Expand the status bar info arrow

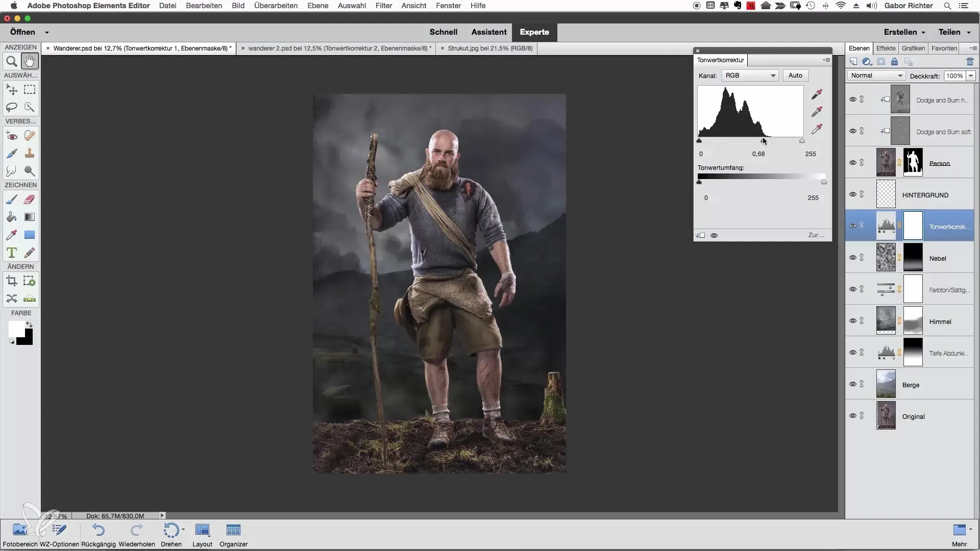coord(162,516)
